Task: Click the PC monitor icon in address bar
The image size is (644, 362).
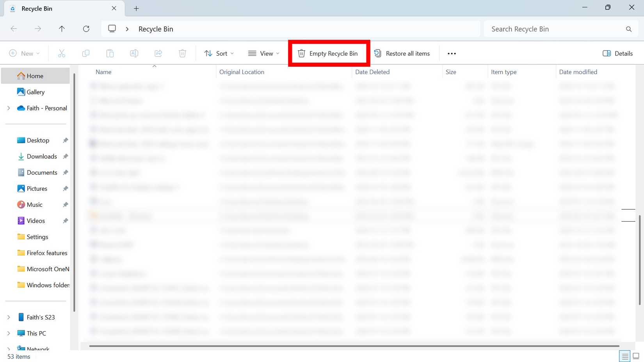Action: (112, 29)
